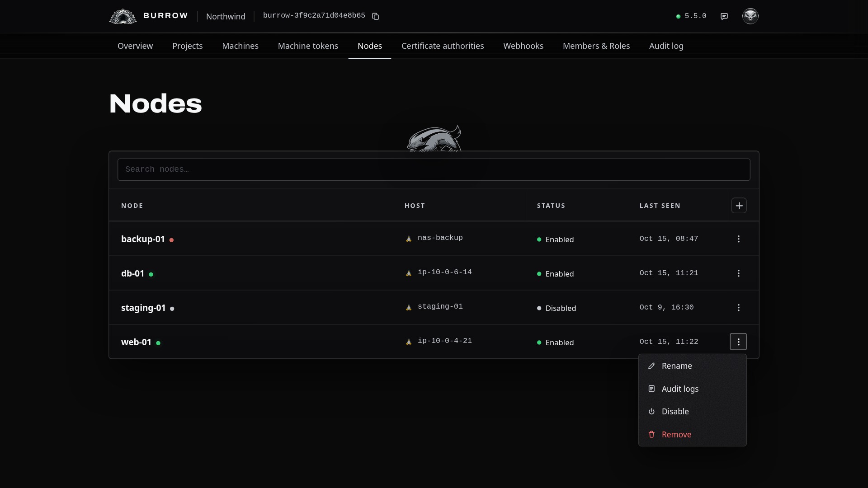Open Members & Roles tab
The image size is (868, 488).
[x=596, y=46]
